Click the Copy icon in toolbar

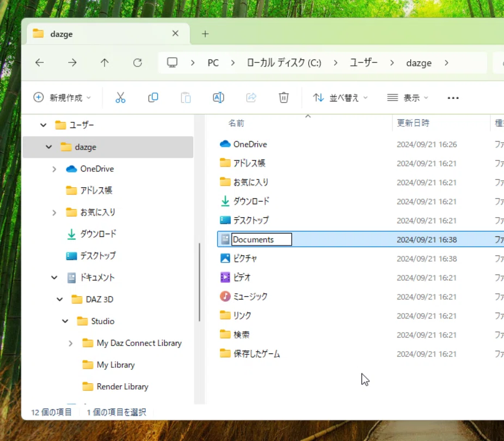click(153, 97)
